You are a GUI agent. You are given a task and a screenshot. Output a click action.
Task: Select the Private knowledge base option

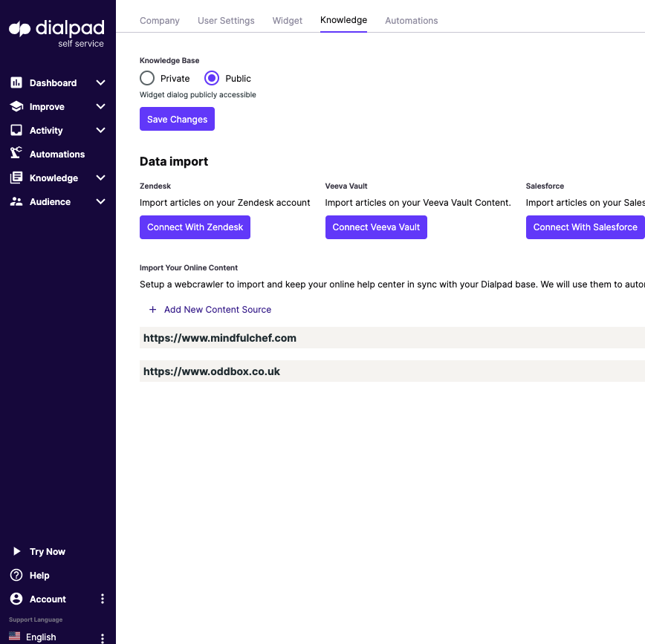(147, 78)
